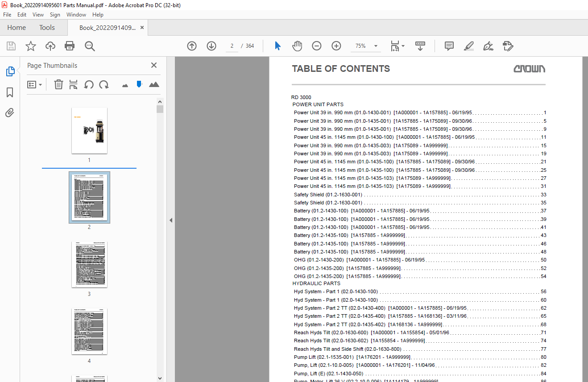Image resolution: width=588 pixels, height=382 pixels.
Task: Open the Help menu
Action: click(98, 15)
